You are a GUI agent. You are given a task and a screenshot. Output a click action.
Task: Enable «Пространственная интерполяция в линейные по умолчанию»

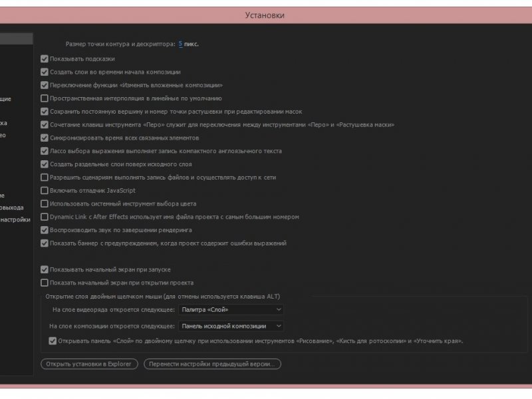[x=45, y=98]
